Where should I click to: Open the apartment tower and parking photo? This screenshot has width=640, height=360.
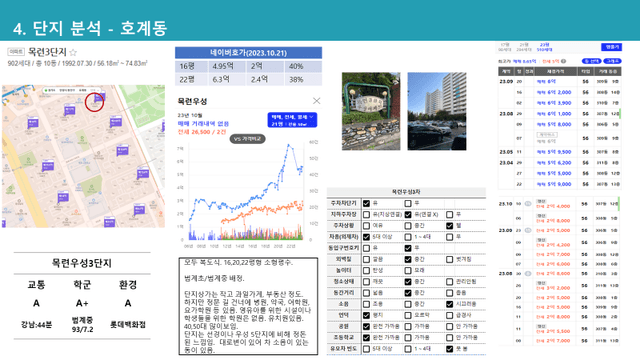point(437,111)
